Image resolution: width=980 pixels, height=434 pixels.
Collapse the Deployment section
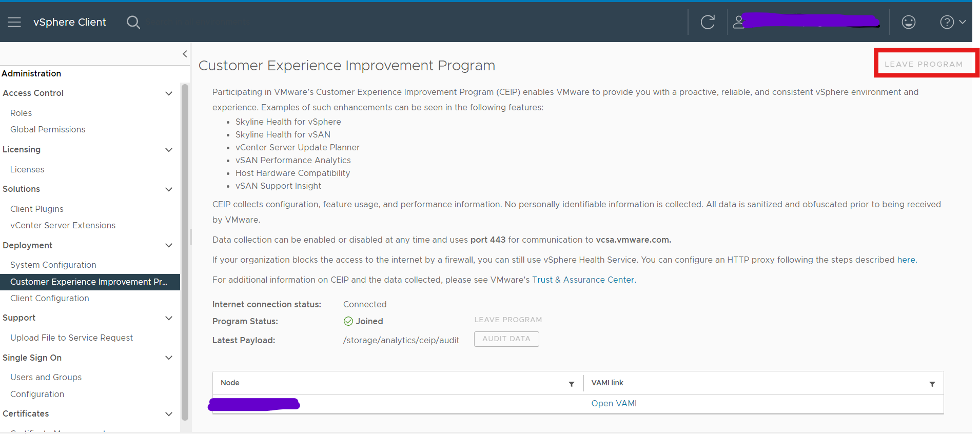(x=168, y=245)
